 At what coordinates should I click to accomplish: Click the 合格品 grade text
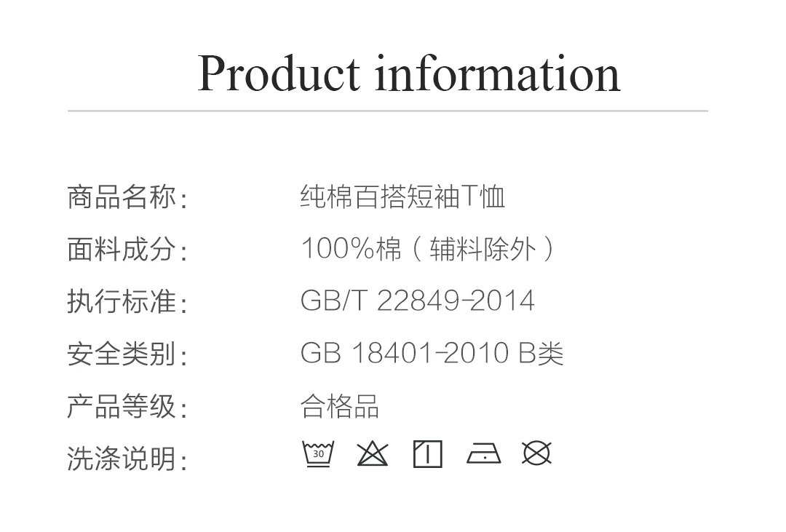[340, 405]
